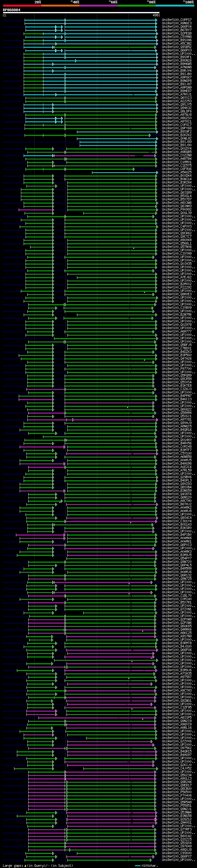This screenshot has height=868, width=197.
Task: Open hit UniRef100_A9NUC3
Action: coord(177,23)
